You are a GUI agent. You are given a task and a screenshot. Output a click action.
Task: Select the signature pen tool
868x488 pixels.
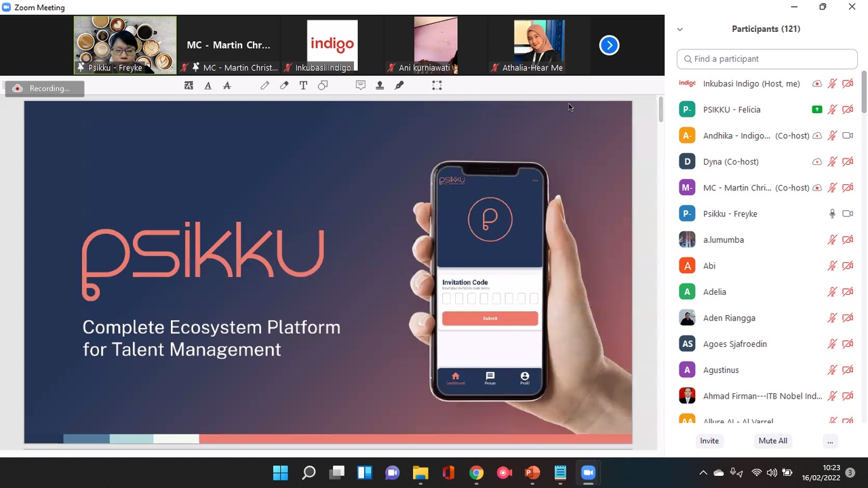399,85
